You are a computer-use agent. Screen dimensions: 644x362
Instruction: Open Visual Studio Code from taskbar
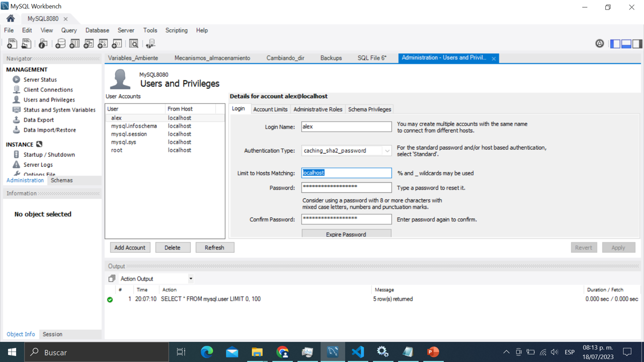358,352
